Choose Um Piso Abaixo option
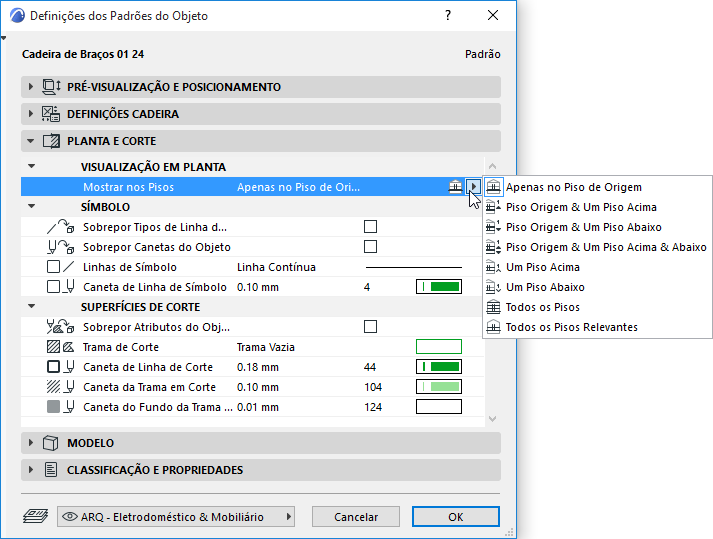The height and width of the screenshot is (539, 713). tap(598, 287)
